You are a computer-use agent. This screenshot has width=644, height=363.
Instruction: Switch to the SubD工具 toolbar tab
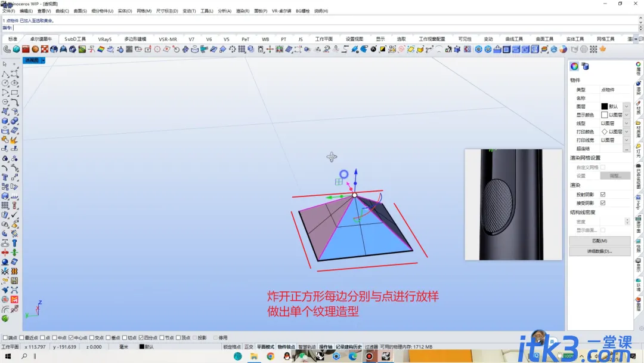pos(75,39)
